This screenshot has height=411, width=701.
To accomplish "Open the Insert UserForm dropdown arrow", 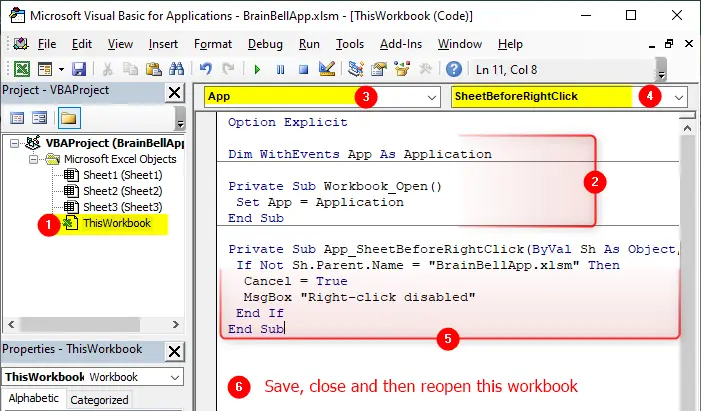I will pyautogui.click(x=61, y=69).
